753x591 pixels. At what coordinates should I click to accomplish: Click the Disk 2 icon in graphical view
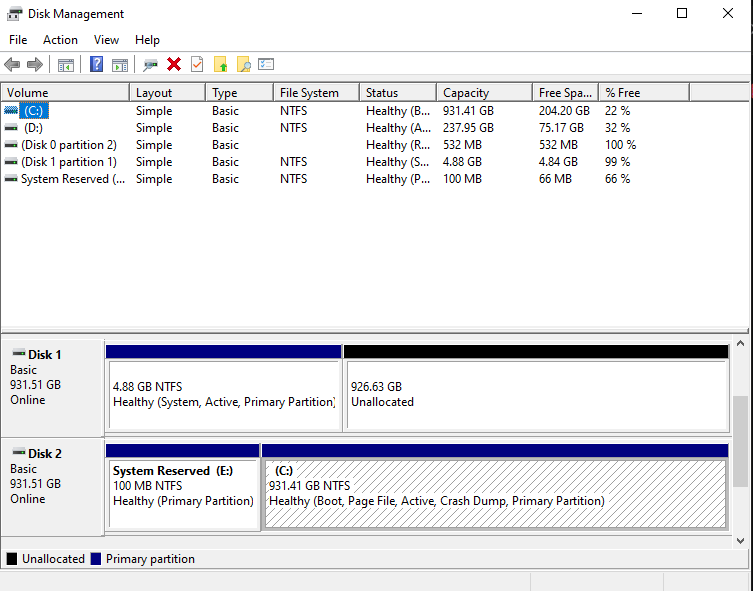pos(19,453)
